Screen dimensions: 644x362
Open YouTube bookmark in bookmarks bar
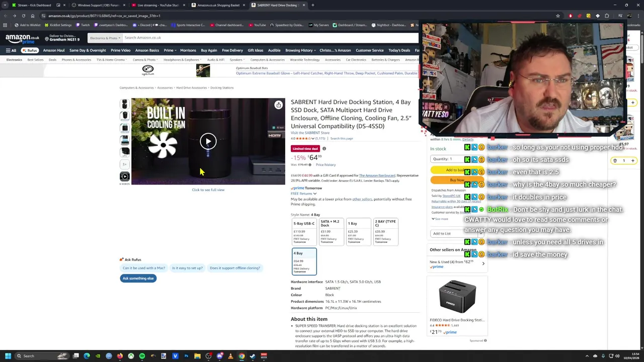point(257,25)
